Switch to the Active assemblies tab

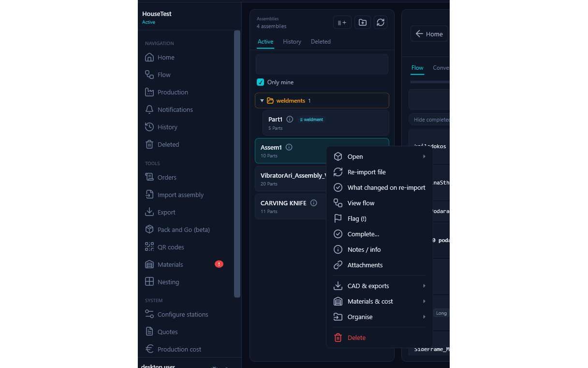click(x=265, y=42)
